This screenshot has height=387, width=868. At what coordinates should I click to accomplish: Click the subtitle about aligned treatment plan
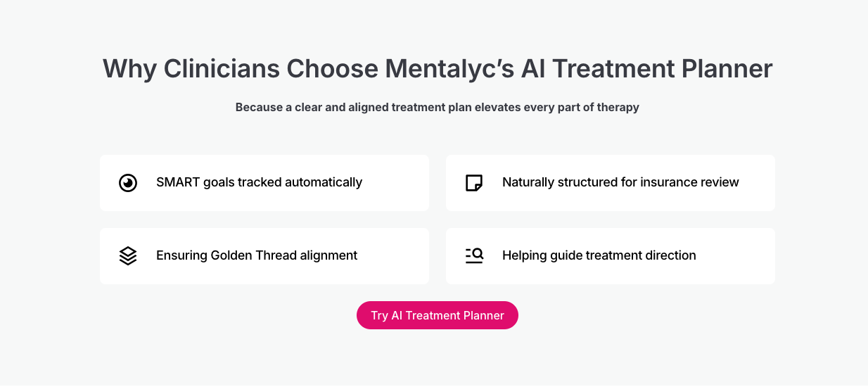click(436, 108)
